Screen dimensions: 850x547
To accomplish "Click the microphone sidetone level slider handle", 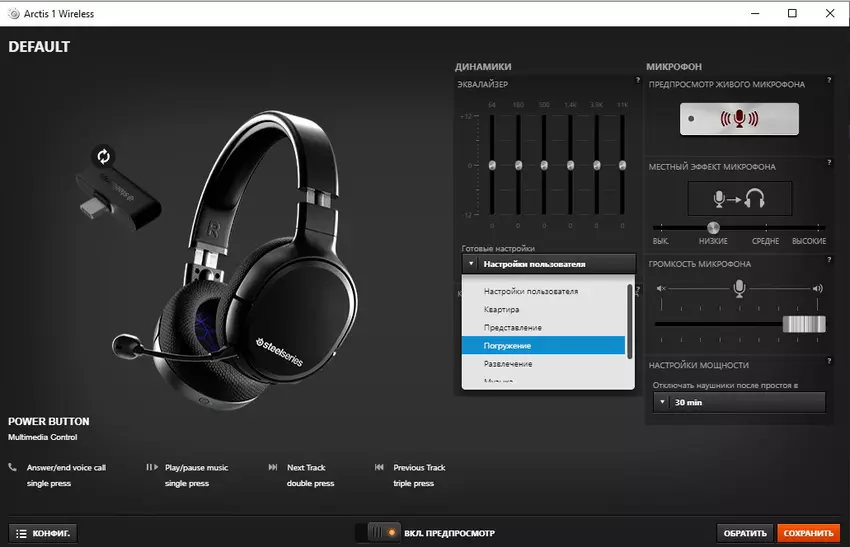I will [713, 228].
